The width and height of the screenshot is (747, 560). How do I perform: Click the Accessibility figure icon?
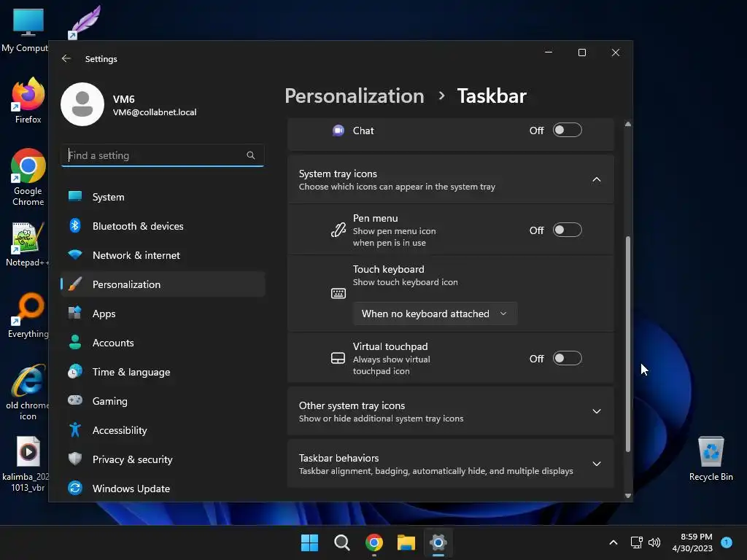[75, 430]
